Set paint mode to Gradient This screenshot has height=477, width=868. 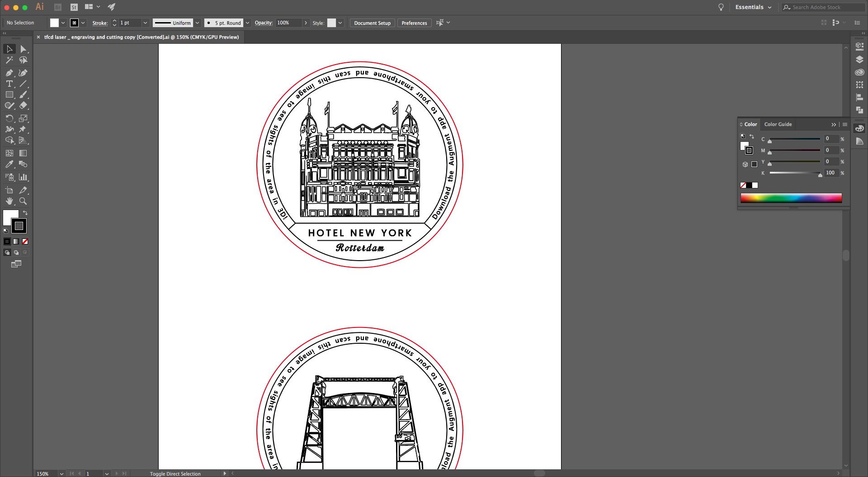pos(16,242)
